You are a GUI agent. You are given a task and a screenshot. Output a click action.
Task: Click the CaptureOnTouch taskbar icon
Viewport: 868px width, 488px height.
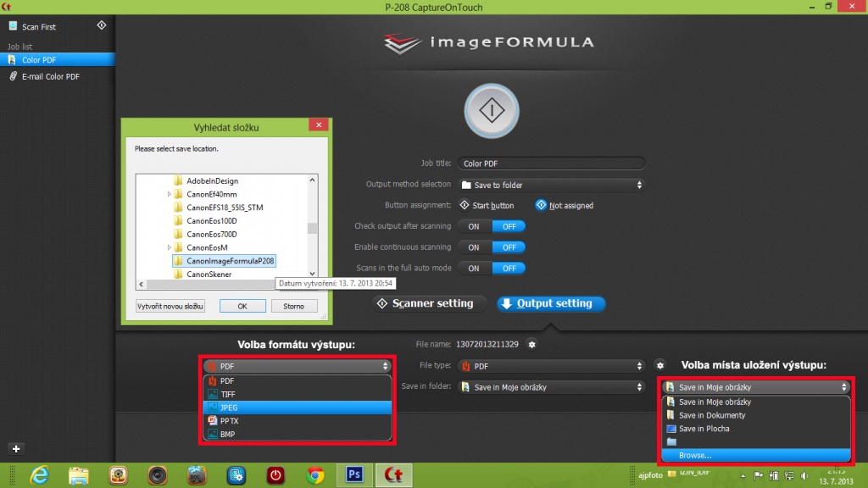click(393, 475)
